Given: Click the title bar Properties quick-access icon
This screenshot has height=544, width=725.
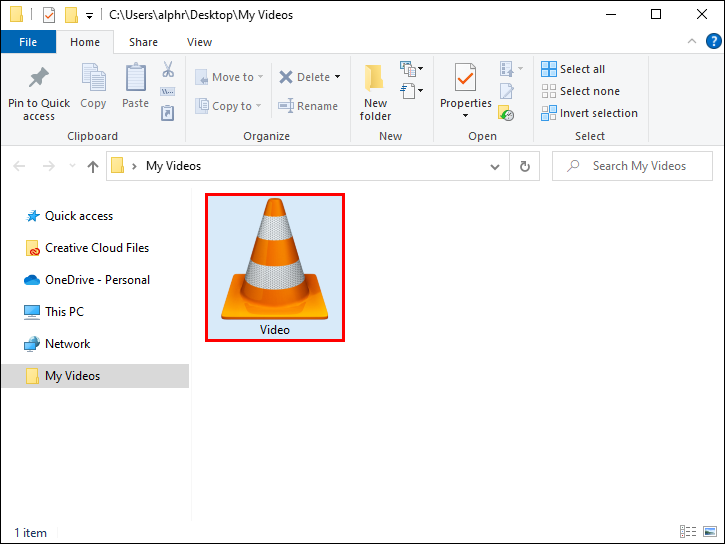Looking at the screenshot, I should 49,15.
